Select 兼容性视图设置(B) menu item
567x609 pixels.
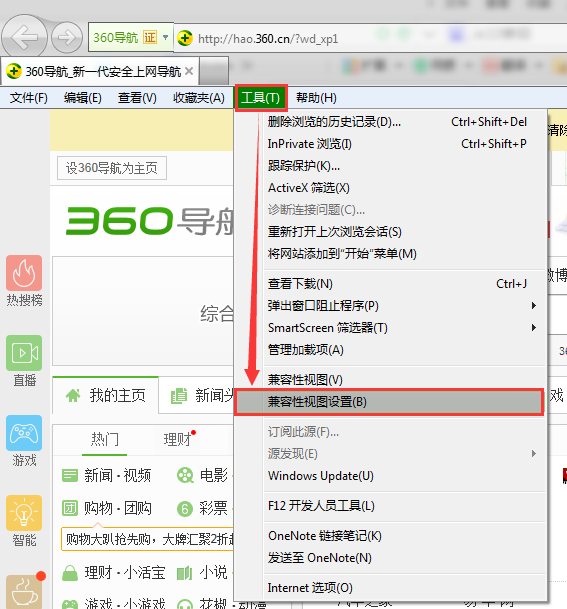[390, 402]
